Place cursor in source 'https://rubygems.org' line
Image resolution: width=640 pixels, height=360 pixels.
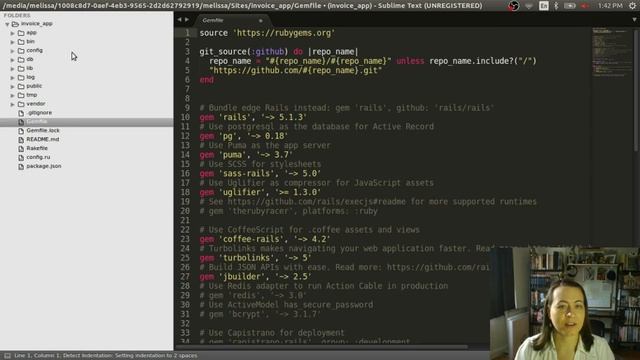tap(267, 33)
